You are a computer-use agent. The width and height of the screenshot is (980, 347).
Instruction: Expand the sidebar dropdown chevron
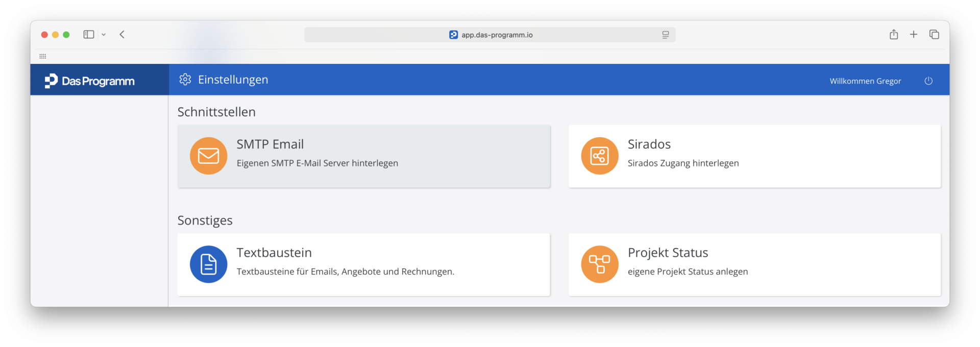104,35
